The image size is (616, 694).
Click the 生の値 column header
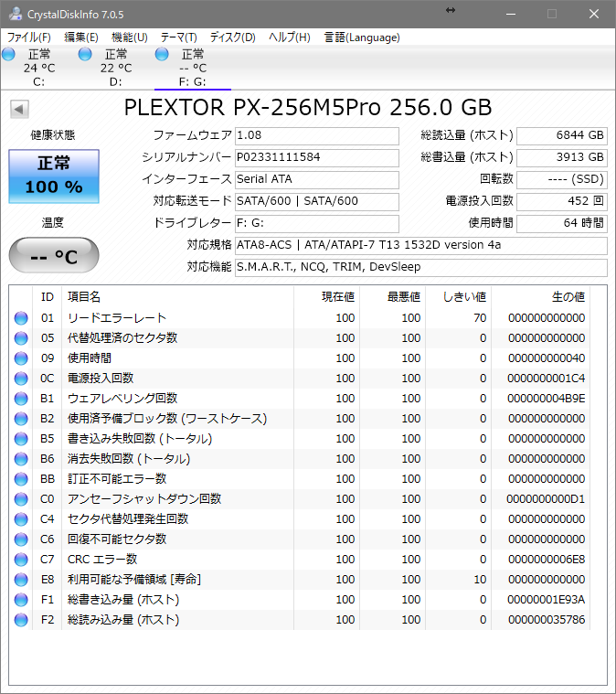(x=540, y=297)
